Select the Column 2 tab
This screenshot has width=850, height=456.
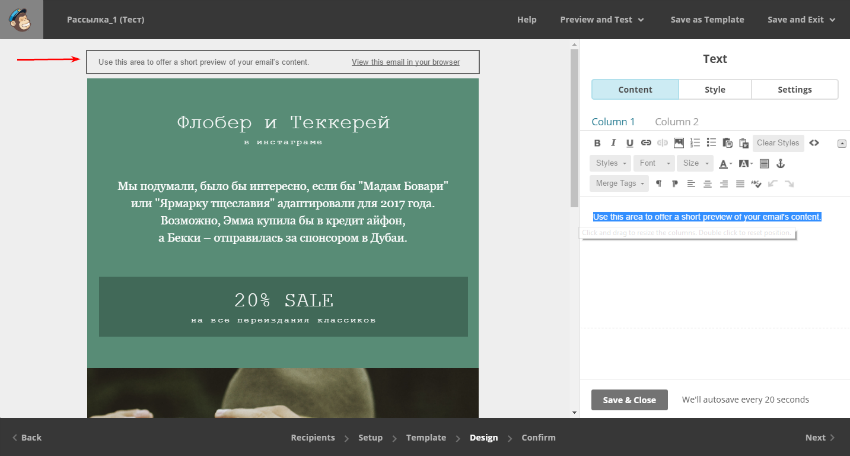677,121
